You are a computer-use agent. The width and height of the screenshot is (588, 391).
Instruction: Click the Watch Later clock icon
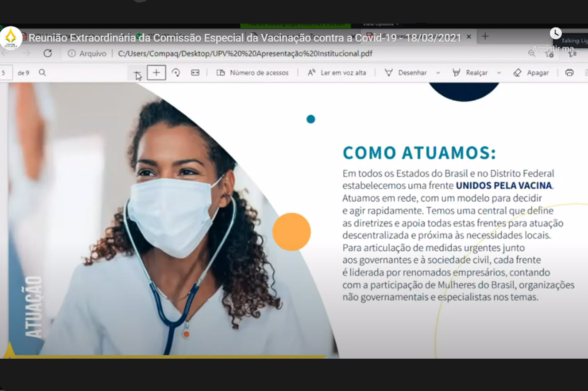[556, 33]
